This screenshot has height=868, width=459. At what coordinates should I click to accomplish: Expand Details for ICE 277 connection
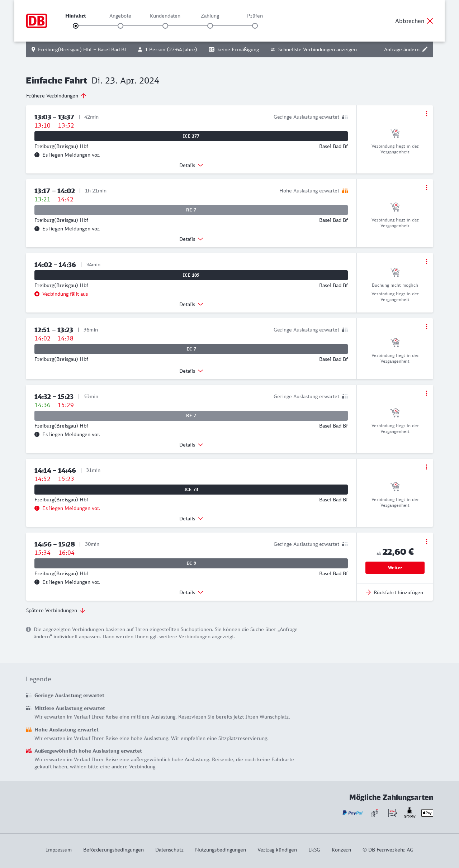[x=191, y=165]
